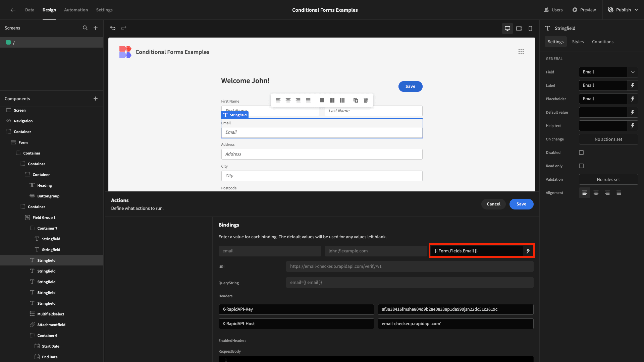Apply three-column layout from floating toolbar
Viewport: 644px width, 362px height.
point(342,100)
